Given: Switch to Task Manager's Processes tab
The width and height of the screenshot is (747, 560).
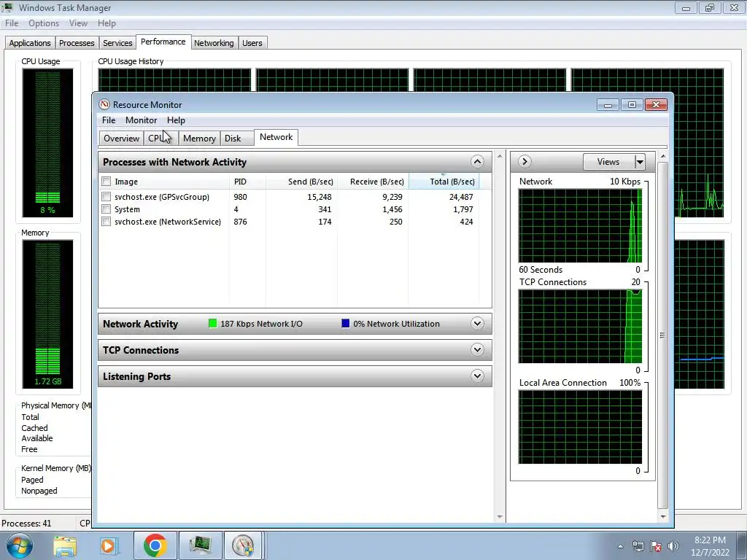Looking at the screenshot, I should (77, 43).
